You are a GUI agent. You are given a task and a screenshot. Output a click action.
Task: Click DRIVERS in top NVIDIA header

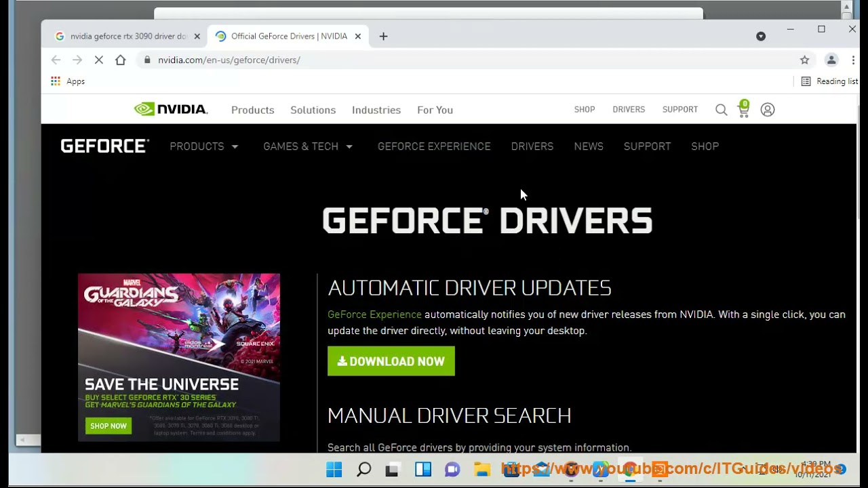629,110
